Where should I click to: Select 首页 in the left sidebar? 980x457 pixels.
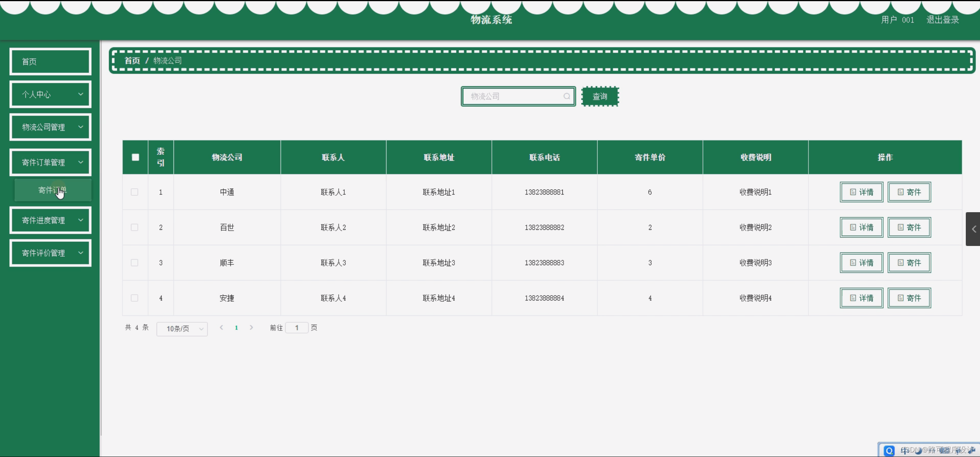(50, 61)
